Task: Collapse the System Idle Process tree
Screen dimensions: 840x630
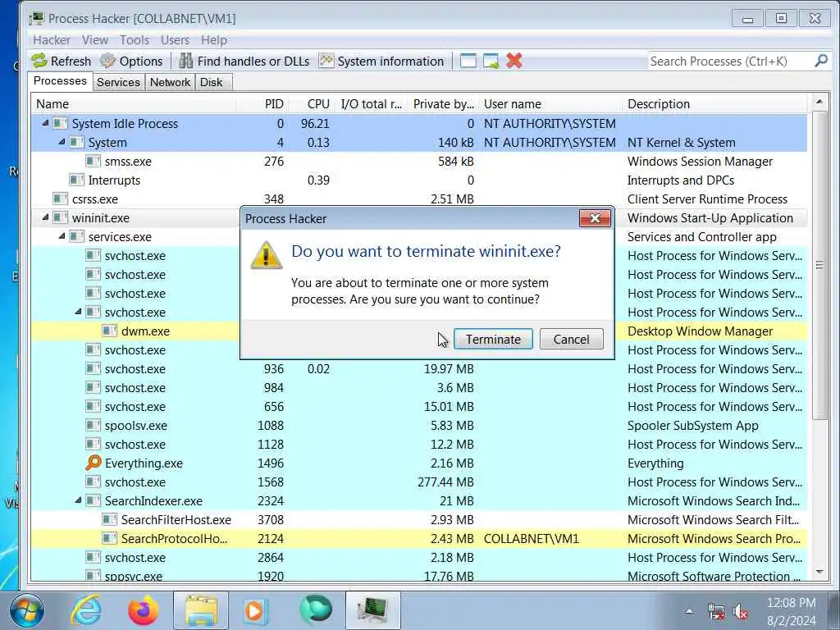Action: (46, 123)
